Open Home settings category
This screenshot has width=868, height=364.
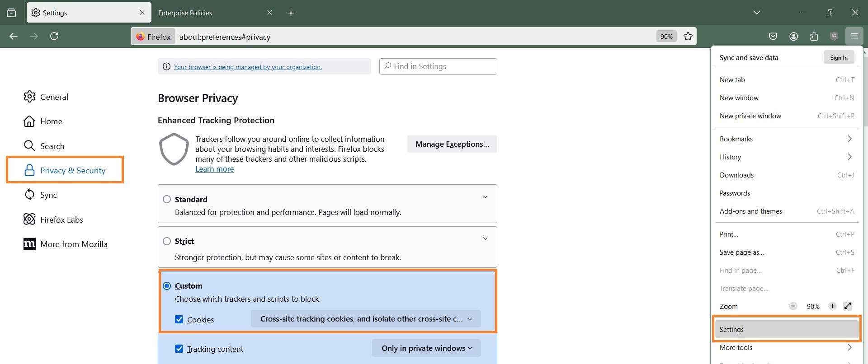(43, 121)
